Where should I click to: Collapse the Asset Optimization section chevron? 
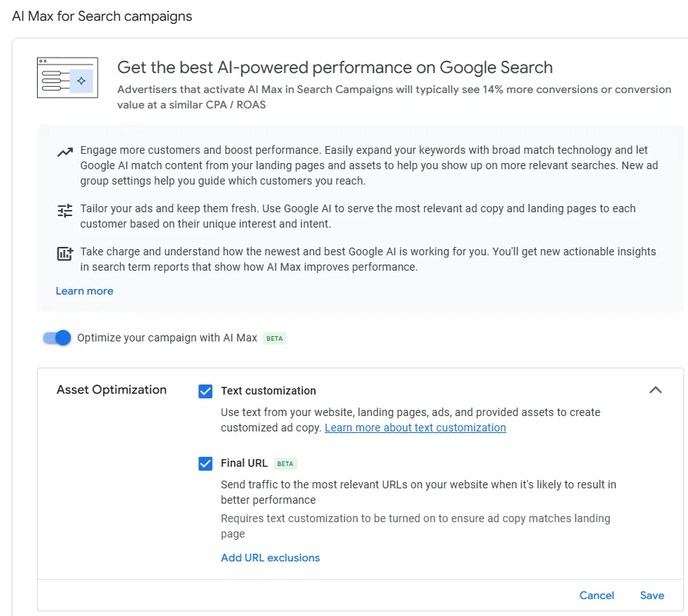point(656,390)
